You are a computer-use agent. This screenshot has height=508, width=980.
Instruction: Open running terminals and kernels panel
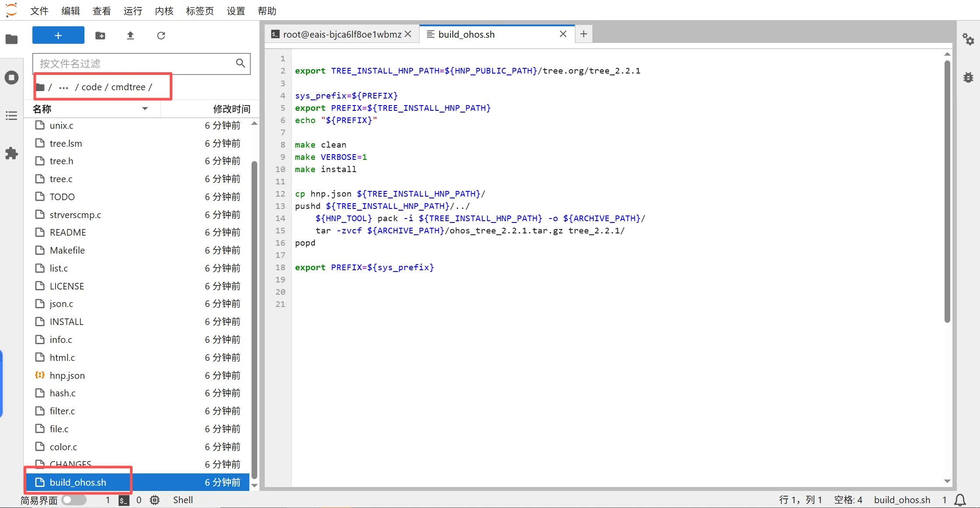(x=12, y=78)
